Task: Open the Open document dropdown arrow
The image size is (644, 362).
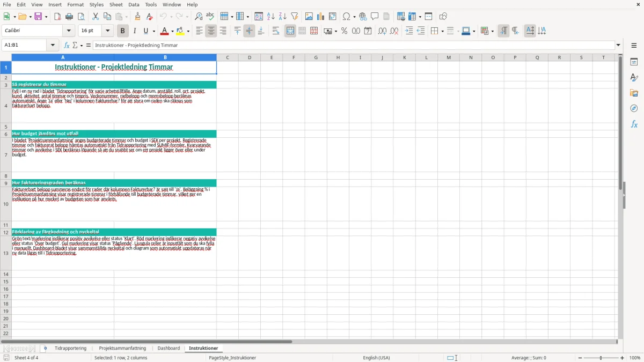Action: (30, 17)
